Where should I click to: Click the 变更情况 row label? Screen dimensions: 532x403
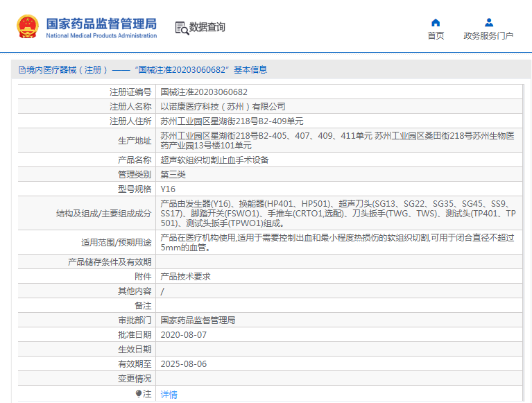pyautogui.click(x=135, y=379)
